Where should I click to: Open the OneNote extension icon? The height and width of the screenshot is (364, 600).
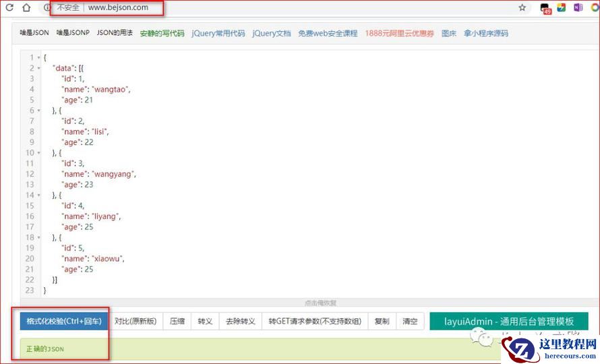[x=578, y=7]
